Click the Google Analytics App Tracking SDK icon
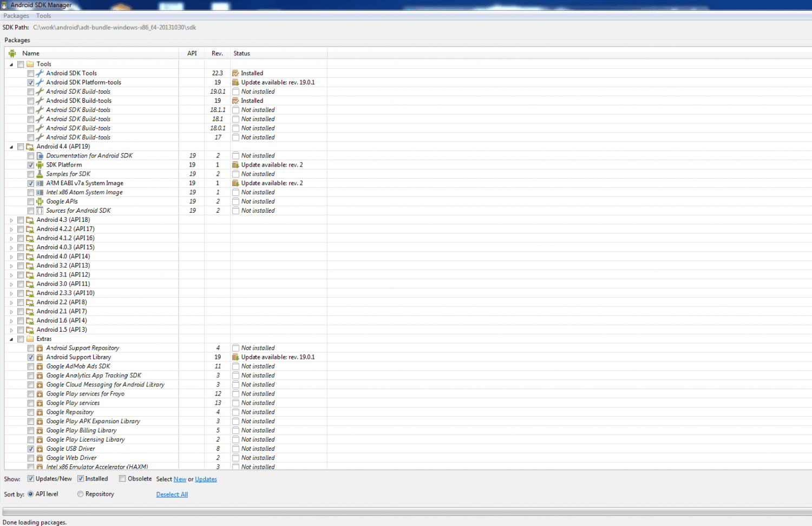The height and width of the screenshot is (526, 812). 40,376
